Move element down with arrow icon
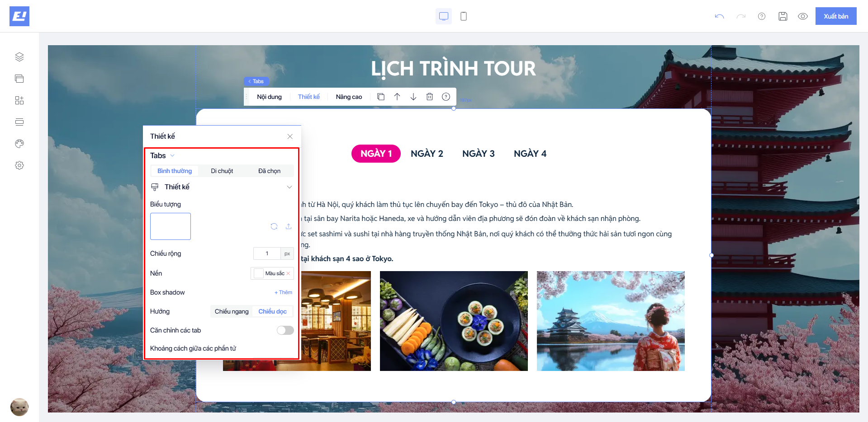 pyautogui.click(x=413, y=97)
